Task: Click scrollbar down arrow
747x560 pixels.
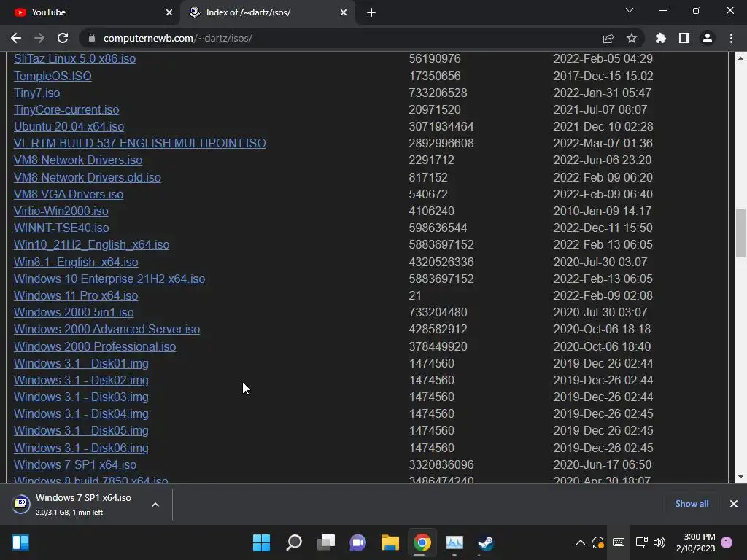Action: pyautogui.click(x=740, y=477)
